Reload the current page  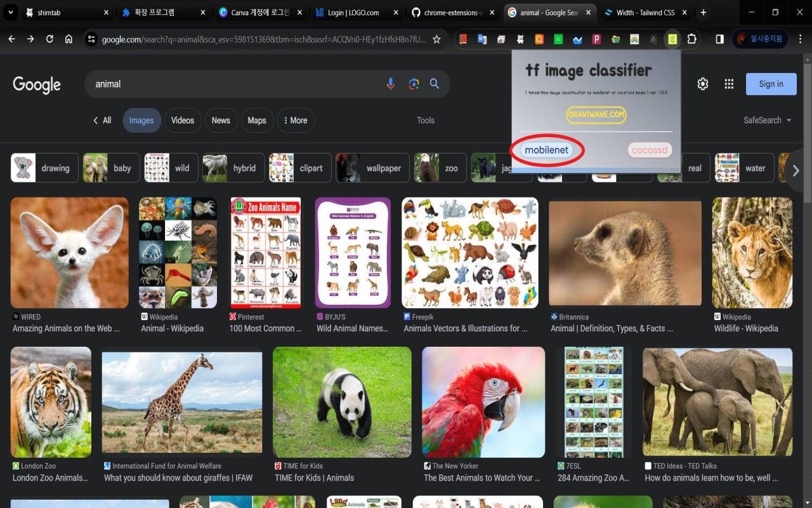click(x=49, y=39)
